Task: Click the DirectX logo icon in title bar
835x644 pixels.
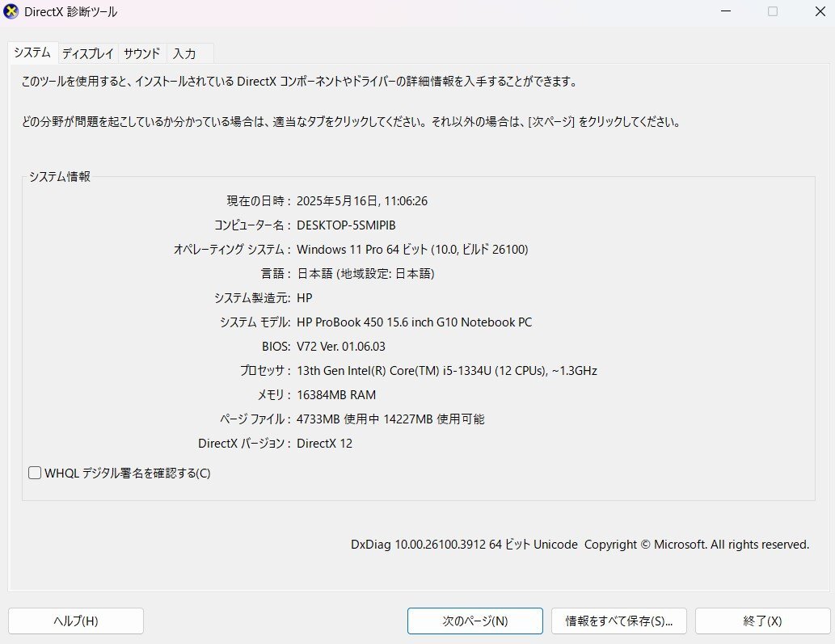Action: [x=11, y=11]
